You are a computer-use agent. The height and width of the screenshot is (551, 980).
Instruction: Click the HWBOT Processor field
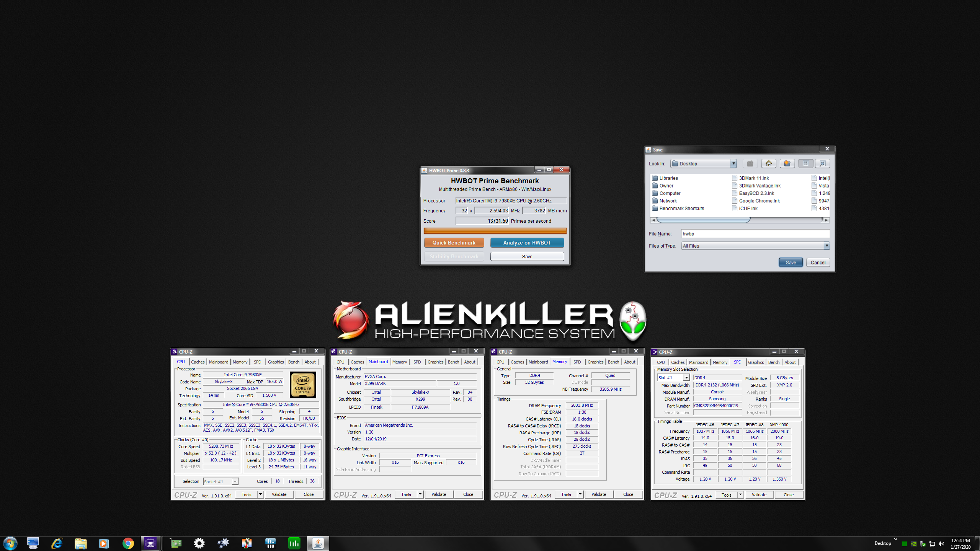point(511,201)
